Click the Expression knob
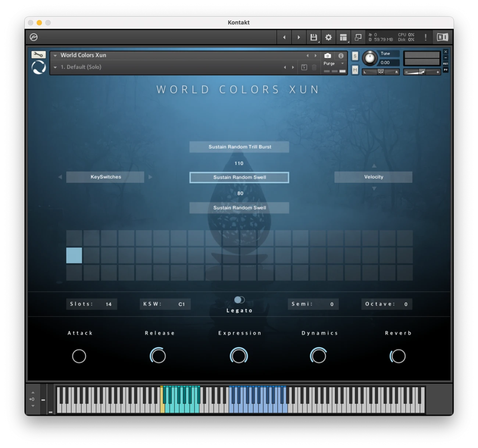This screenshot has width=478, height=448. pos(239,356)
